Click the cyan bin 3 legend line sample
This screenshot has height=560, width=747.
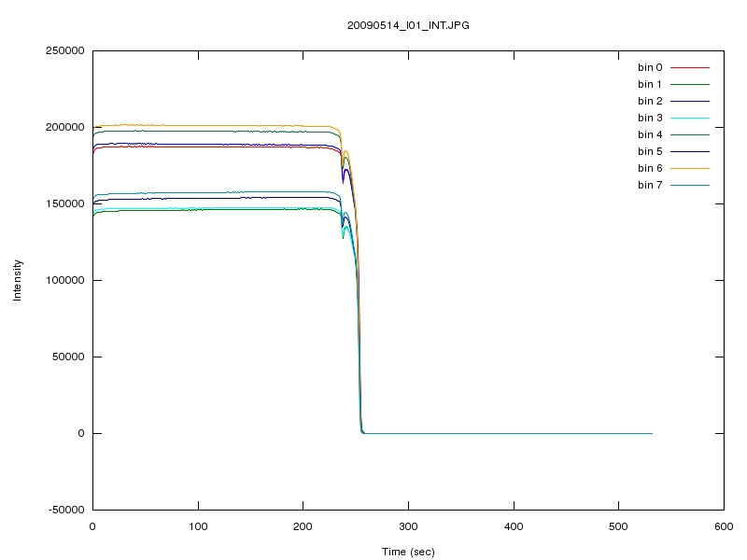tap(690, 118)
